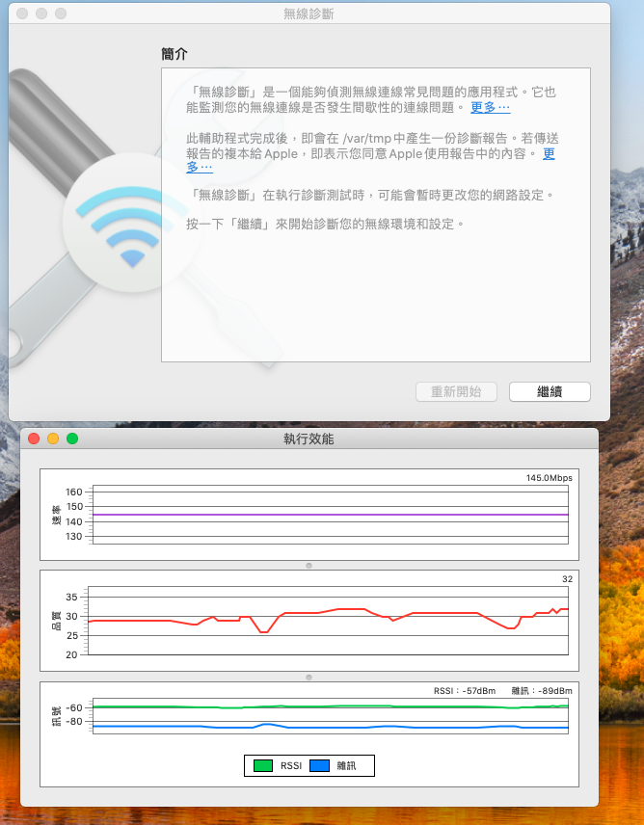Click the disabled 重新開始 button
This screenshot has height=825, width=644.
[x=456, y=391]
